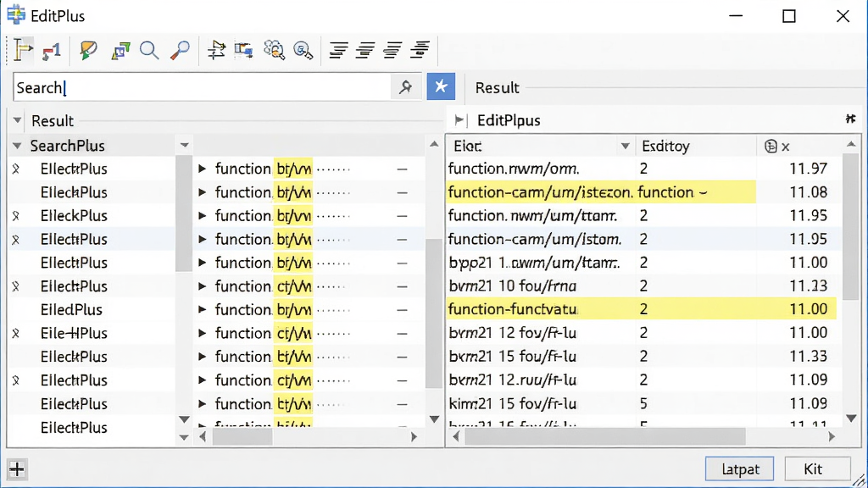Click the fourth text alignment icon

coord(420,50)
